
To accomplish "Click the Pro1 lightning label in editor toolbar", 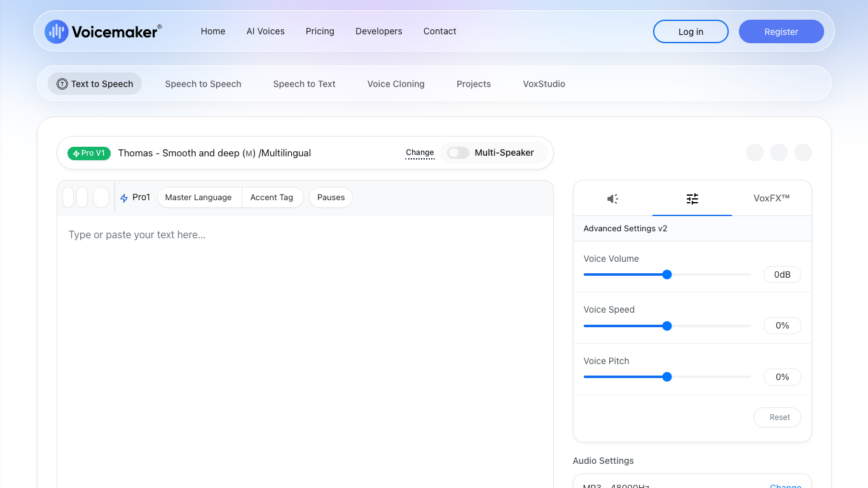I will point(135,198).
